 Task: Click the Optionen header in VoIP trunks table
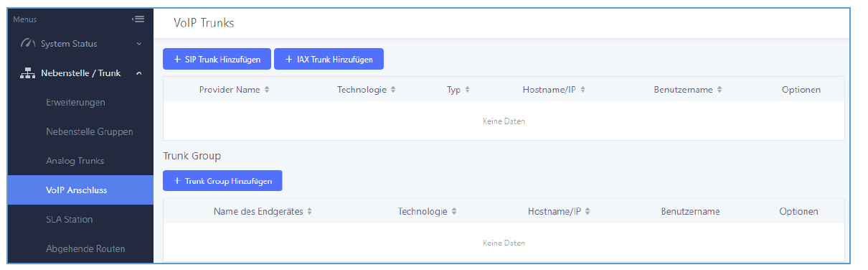tap(801, 90)
